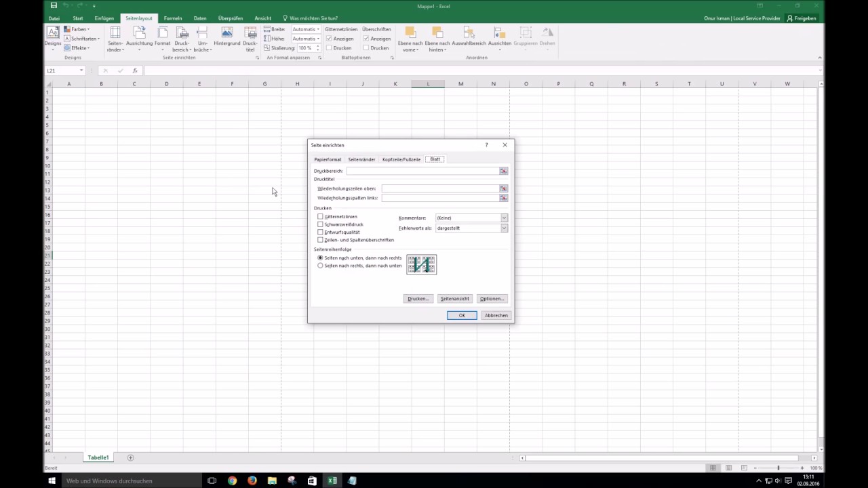This screenshot has width=868, height=488.
Task: Toggle Gitternetzlinien Anzeigen ribbon checkbox
Action: click(329, 39)
